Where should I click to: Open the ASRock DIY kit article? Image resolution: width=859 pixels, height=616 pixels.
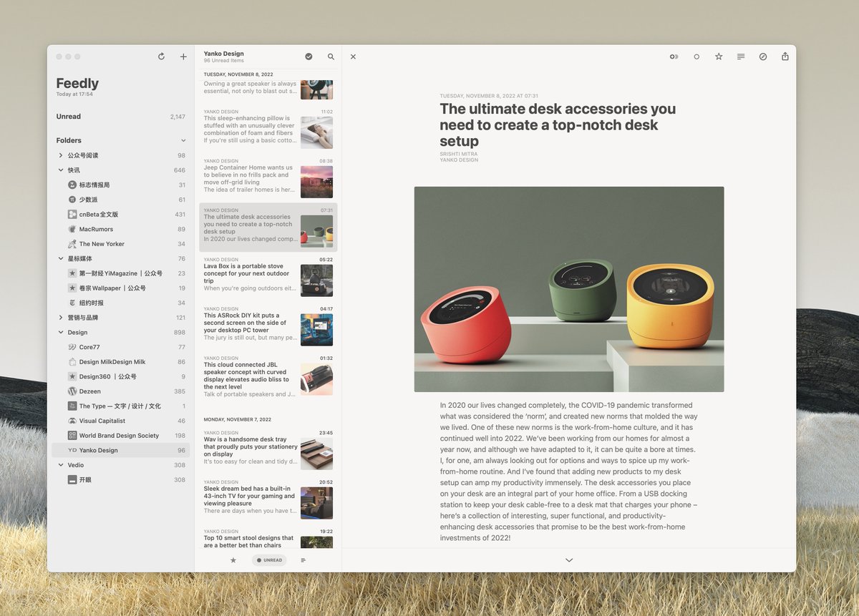point(268,326)
